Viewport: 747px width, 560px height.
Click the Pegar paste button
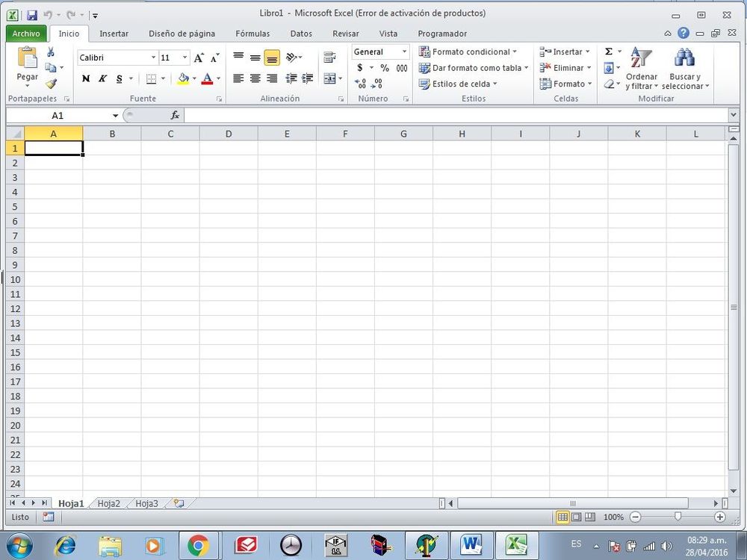pyautogui.click(x=28, y=65)
